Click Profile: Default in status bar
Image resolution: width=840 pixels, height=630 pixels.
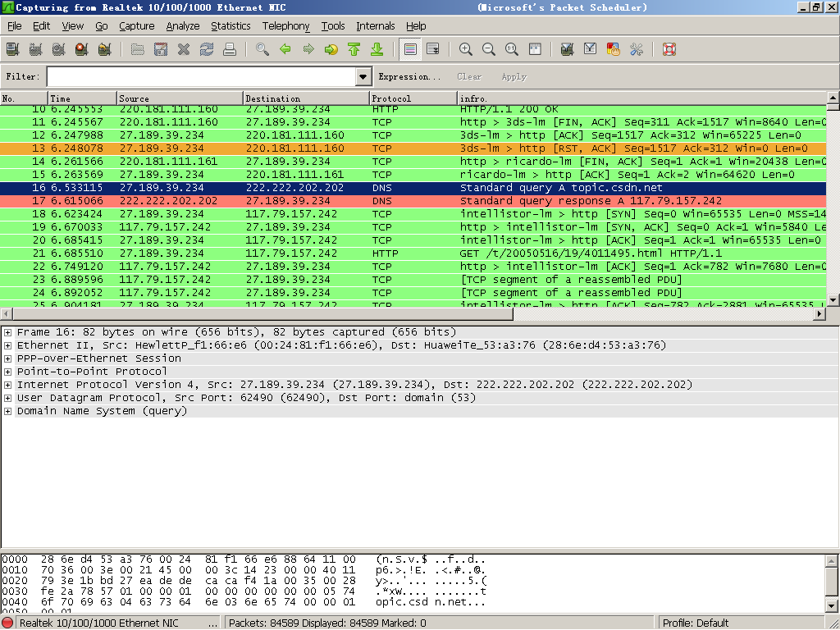click(x=696, y=623)
